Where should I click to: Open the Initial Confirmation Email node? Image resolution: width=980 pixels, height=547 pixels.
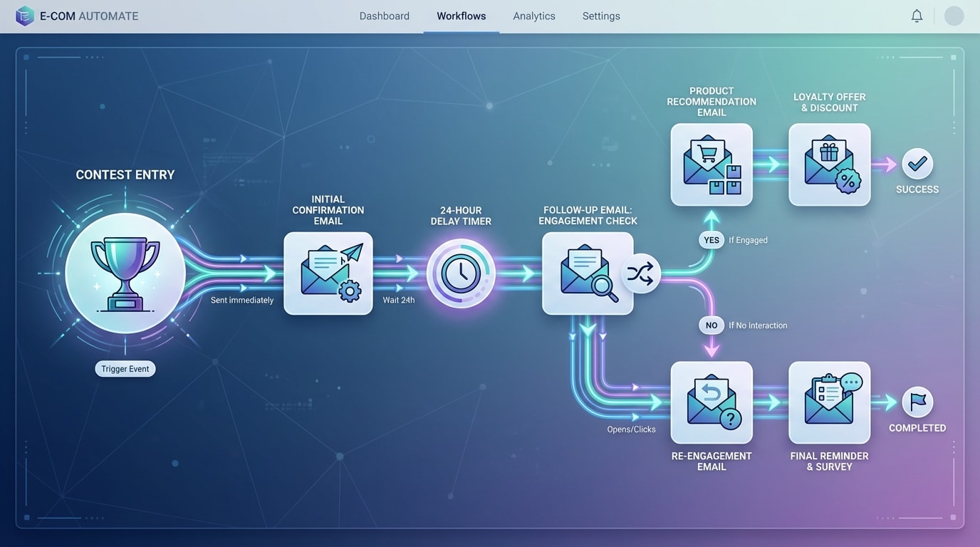(x=328, y=273)
